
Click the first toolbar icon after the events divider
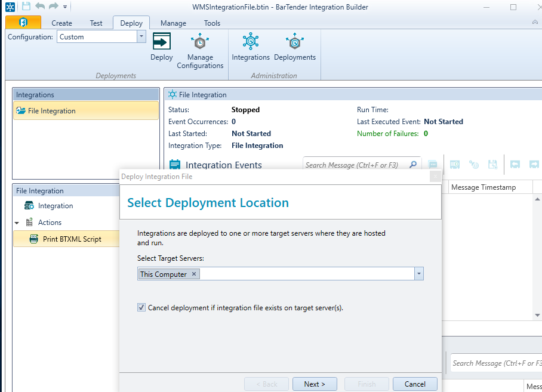(454, 165)
